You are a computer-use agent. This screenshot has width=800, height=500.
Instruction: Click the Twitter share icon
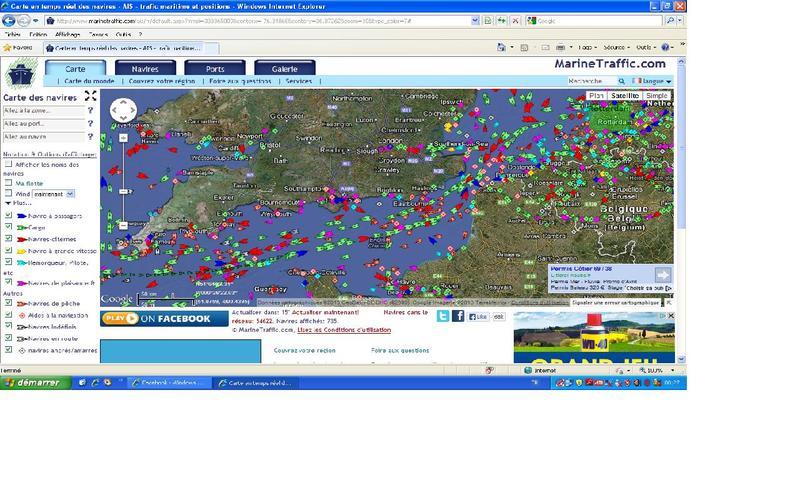coord(443,316)
